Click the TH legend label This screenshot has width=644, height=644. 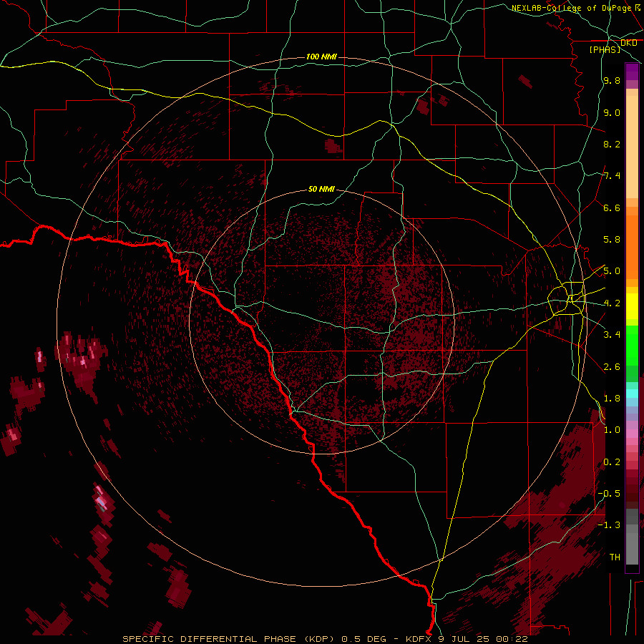tap(615, 557)
